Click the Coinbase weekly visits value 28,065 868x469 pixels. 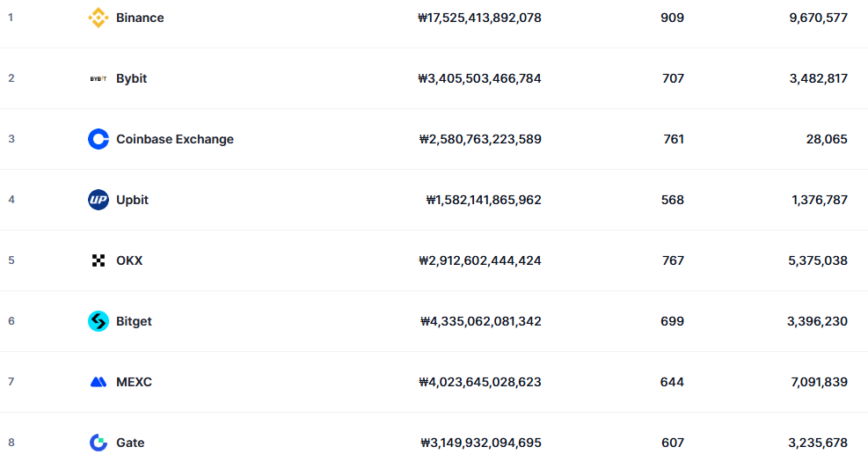tap(827, 139)
